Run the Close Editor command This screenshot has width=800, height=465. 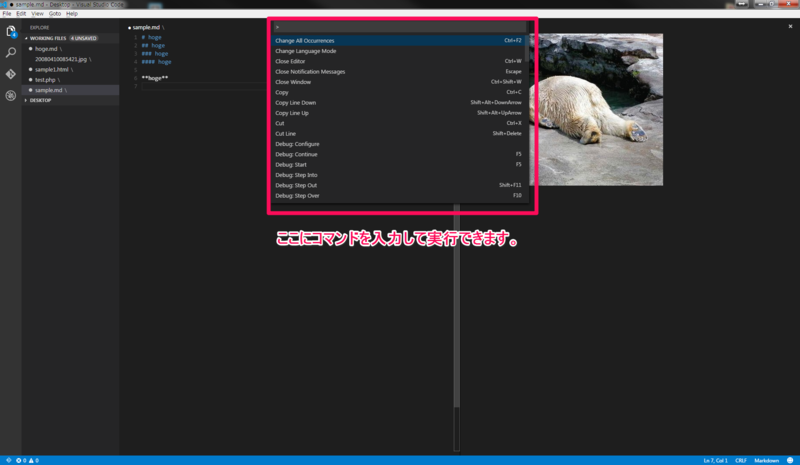398,61
